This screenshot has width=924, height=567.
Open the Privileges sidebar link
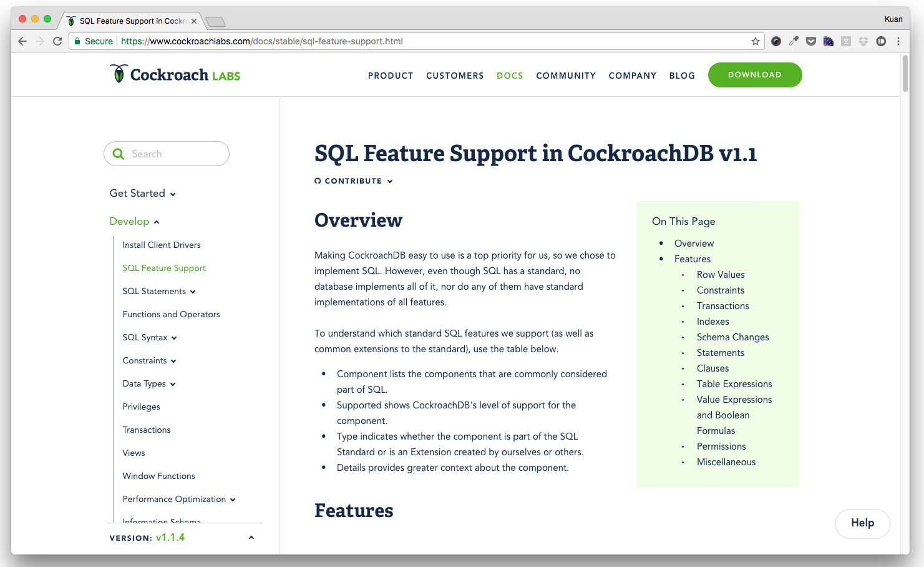[x=141, y=407]
